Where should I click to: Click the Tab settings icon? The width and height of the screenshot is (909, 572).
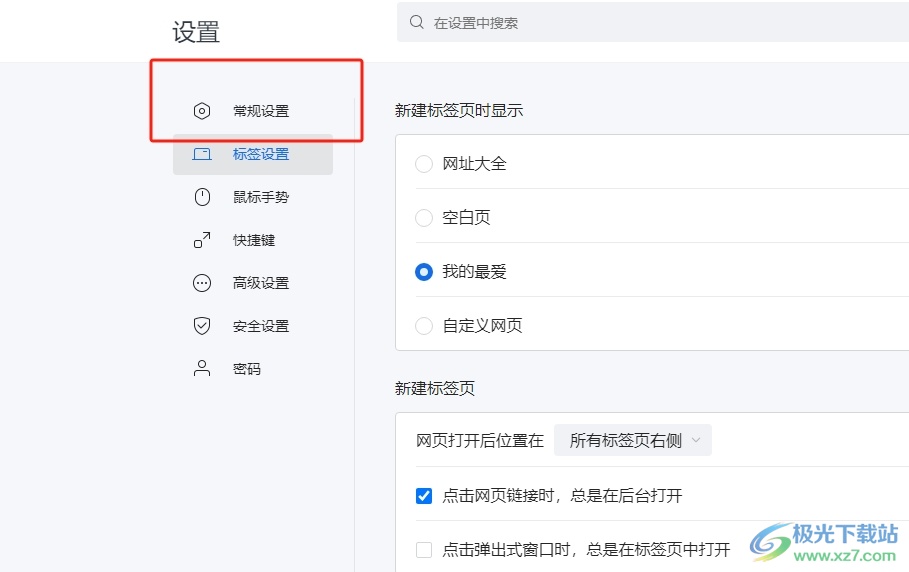202,154
